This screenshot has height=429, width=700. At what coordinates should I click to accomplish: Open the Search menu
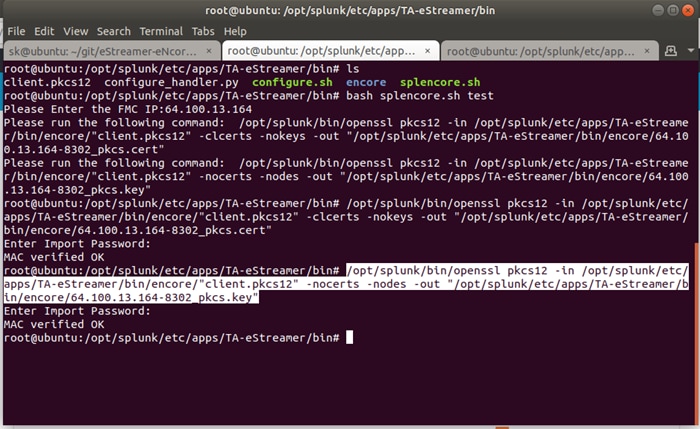[x=113, y=31]
